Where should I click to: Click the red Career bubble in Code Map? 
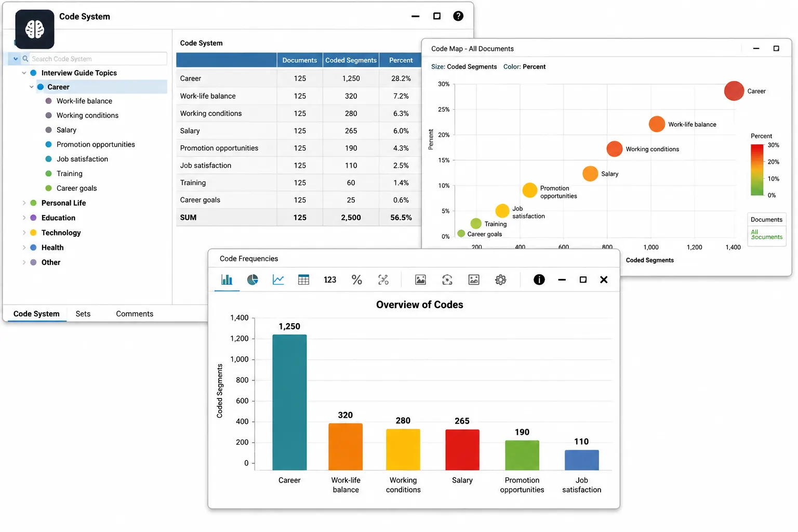(x=734, y=91)
